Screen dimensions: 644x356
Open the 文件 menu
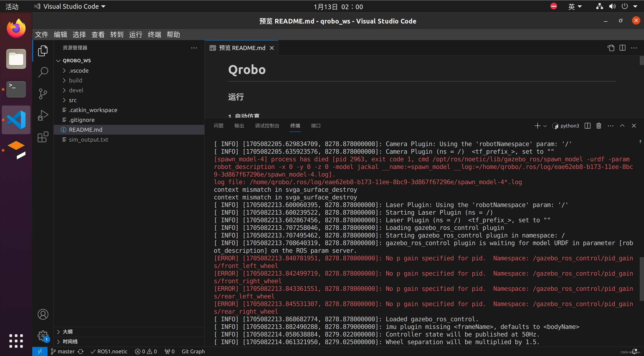coord(41,35)
